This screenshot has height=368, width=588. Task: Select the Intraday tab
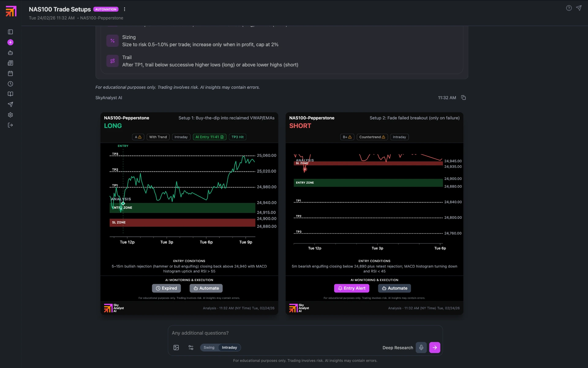(229, 347)
